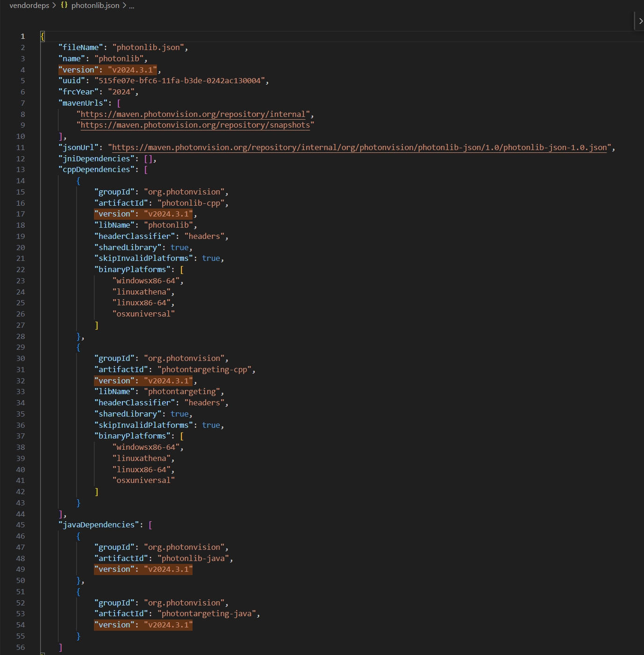Click the breadcrumb ellipsis after photonlib.json
The image size is (644, 655).
pos(132,6)
